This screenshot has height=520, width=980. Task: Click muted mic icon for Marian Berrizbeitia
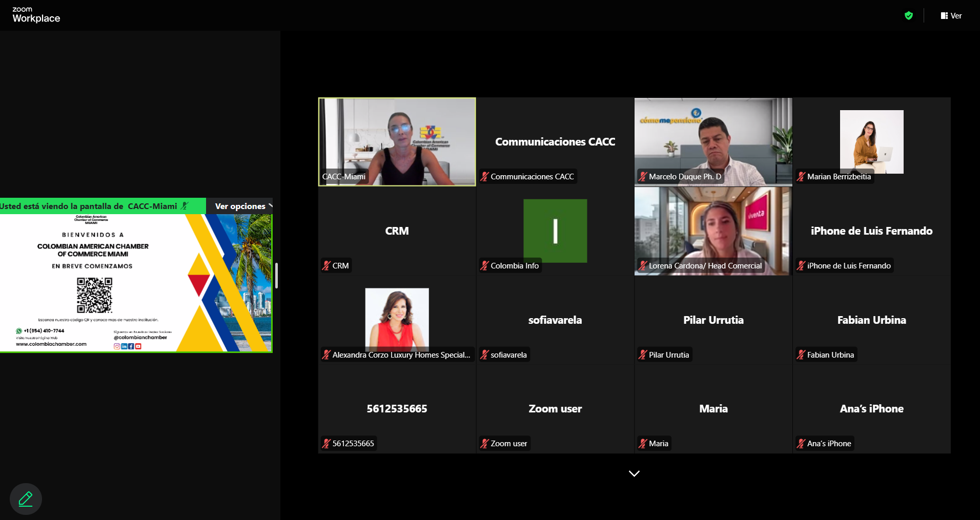801,177
